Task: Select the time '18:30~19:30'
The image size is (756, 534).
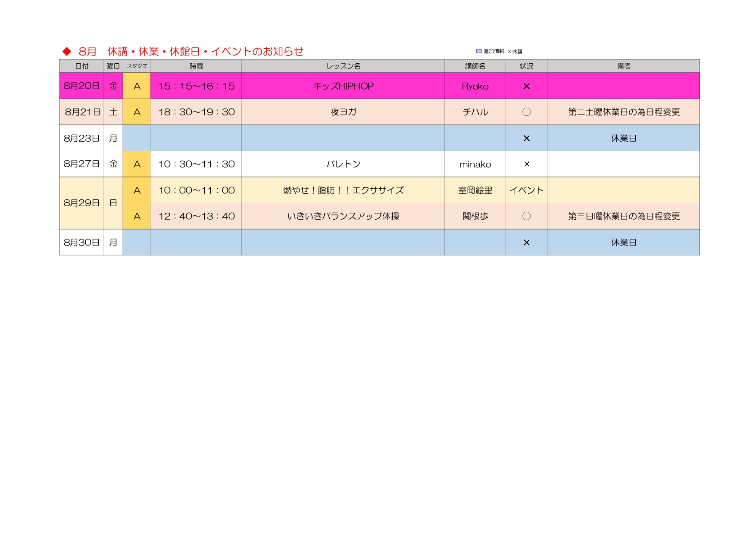Action: (197, 112)
